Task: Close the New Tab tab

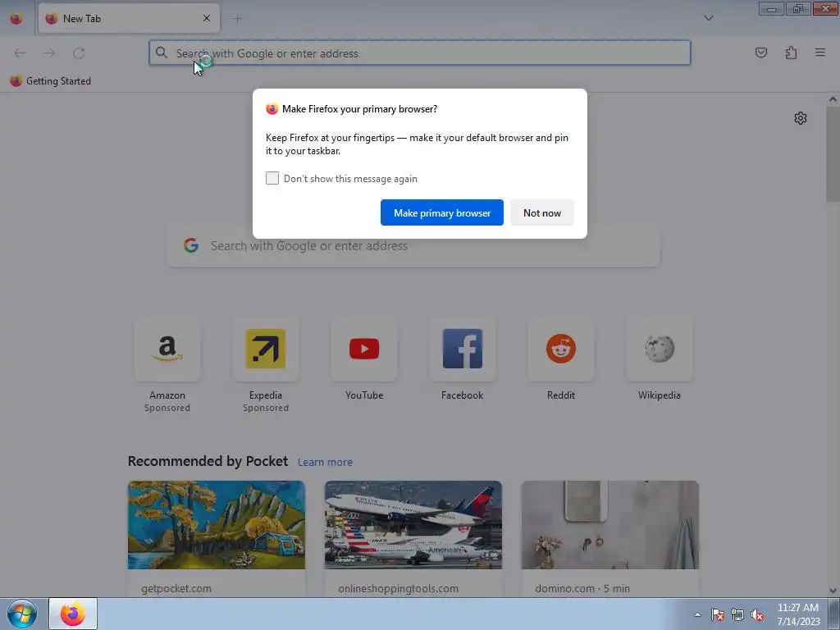Action: [x=207, y=18]
